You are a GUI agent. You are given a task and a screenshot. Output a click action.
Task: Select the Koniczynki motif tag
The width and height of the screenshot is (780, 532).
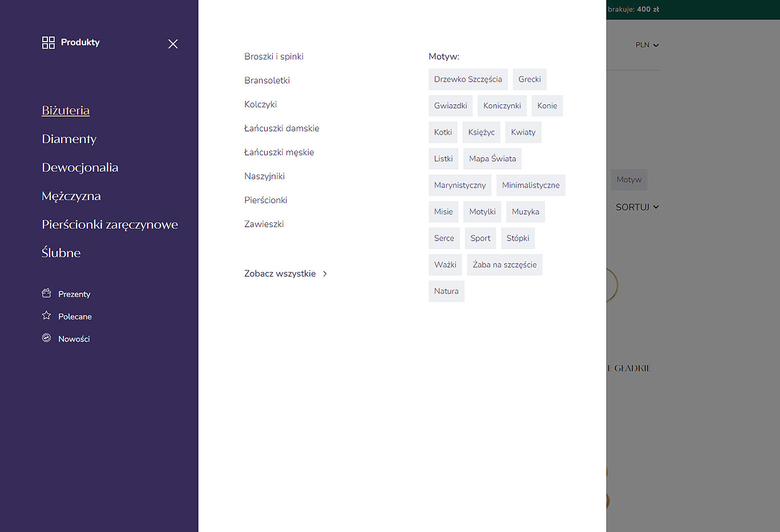tap(502, 106)
